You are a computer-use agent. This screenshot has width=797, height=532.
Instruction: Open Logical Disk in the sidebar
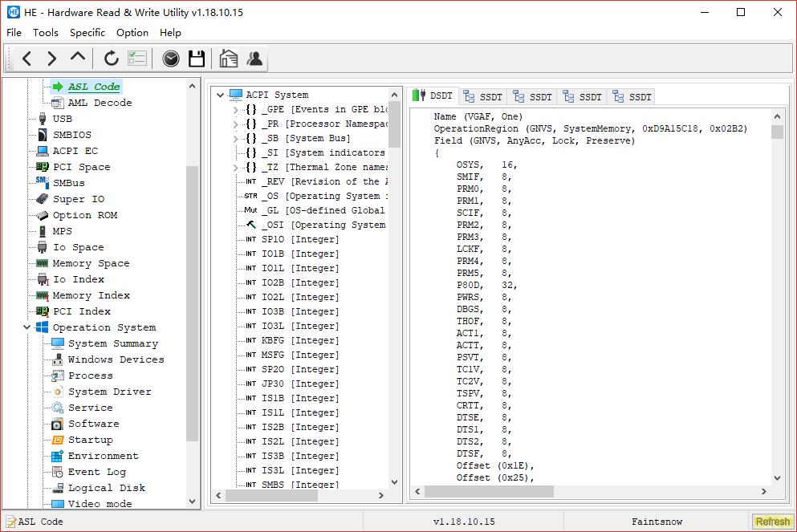pyautogui.click(x=107, y=489)
